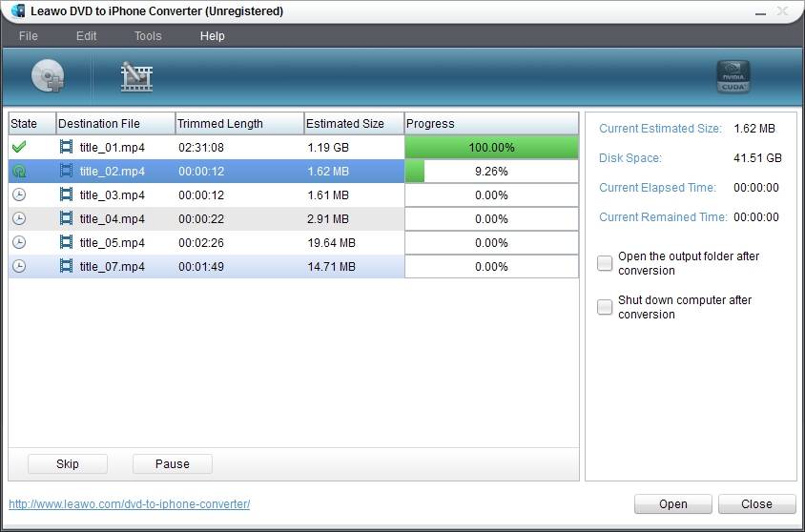This screenshot has height=532, width=805.
Task: Click the 2.91 MB estimated size cell
Action: pyautogui.click(x=328, y=219)
